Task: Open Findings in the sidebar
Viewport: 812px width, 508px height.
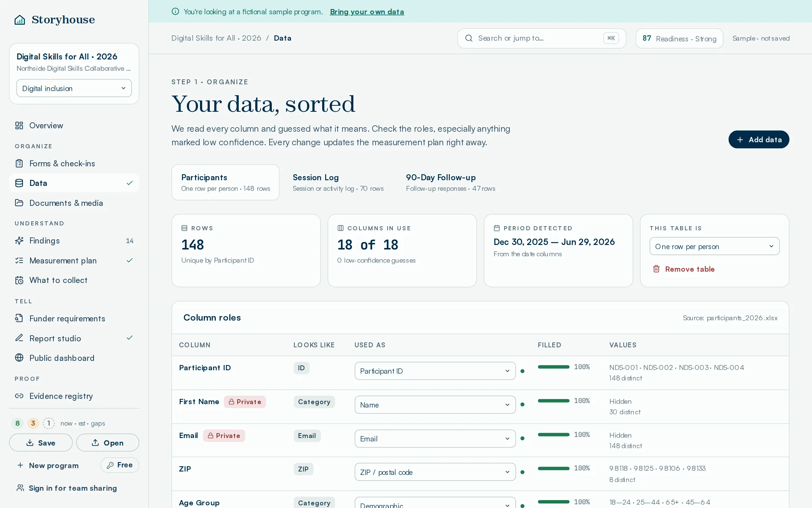Action: 74,240
